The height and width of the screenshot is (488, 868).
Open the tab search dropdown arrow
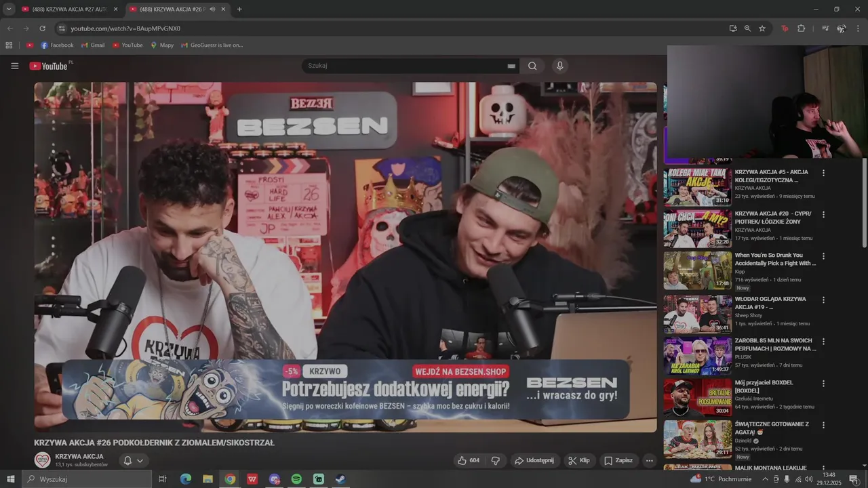(x=9, y=9)
